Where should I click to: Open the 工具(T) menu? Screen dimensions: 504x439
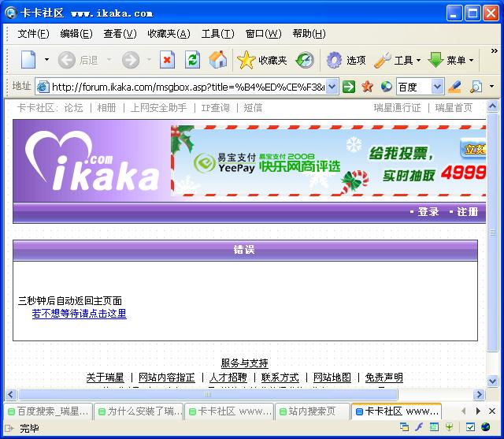217,33
